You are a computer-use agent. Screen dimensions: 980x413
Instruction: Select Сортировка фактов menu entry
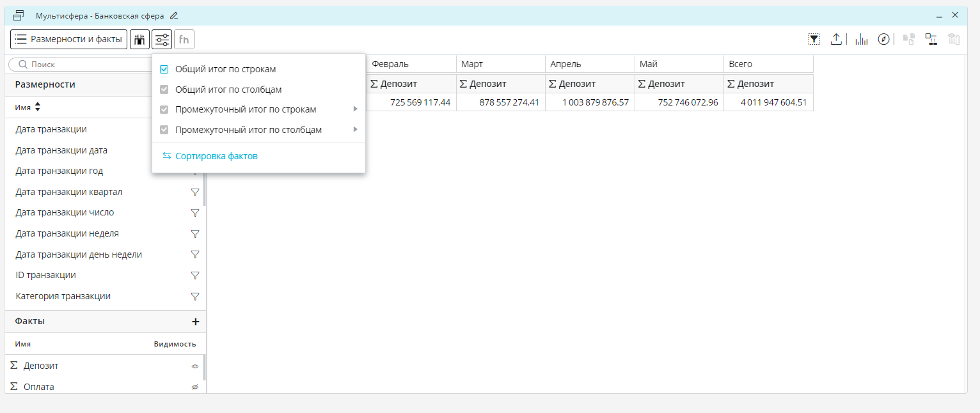[216, 156]
